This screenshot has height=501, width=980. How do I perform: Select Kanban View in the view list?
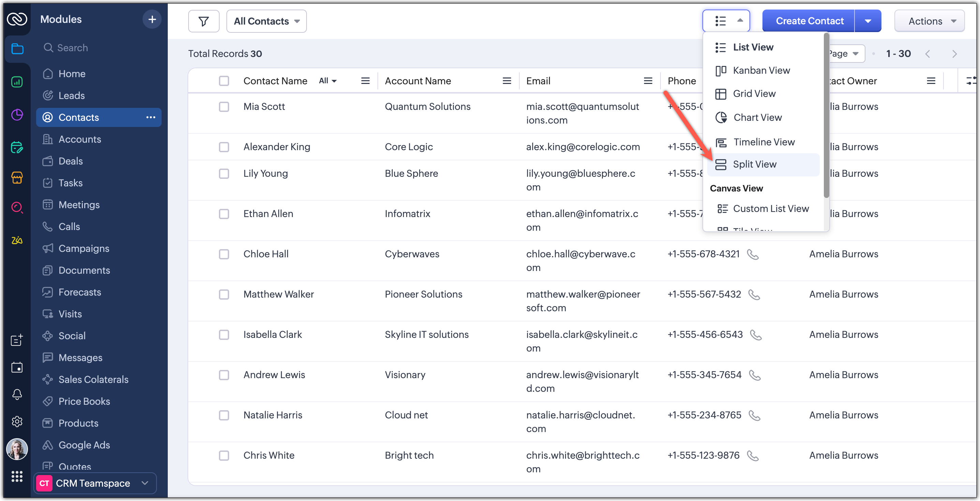point(761,70)
